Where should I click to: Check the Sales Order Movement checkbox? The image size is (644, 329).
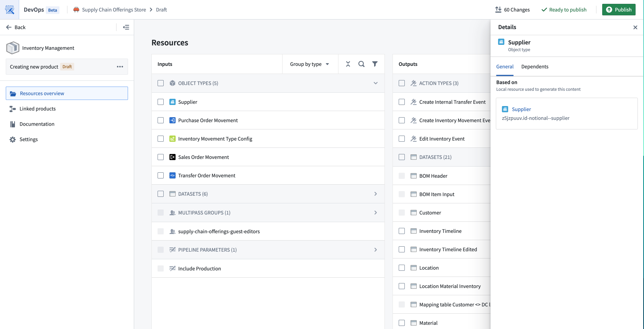pos(161,157)
